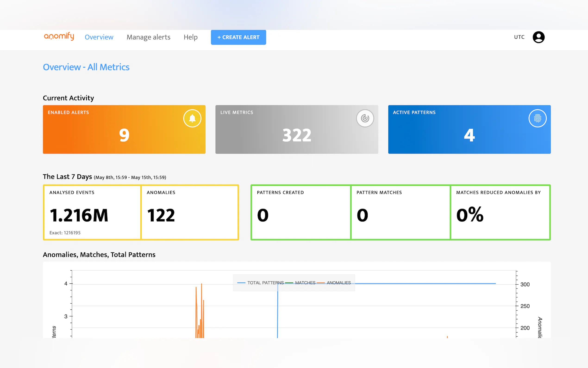The image size is (588, 368).
Task: Open the Active Patterns card
Action: coord(469,130)
